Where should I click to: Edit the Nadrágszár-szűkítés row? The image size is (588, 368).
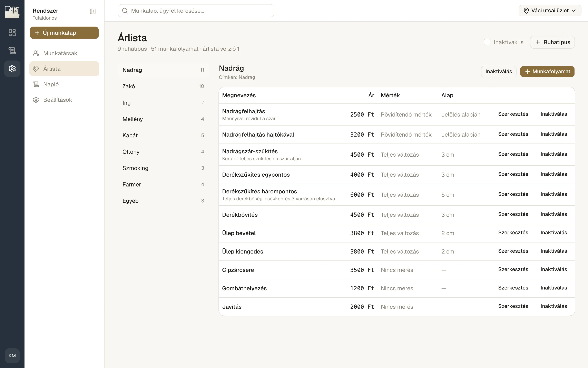click(513, 154)
